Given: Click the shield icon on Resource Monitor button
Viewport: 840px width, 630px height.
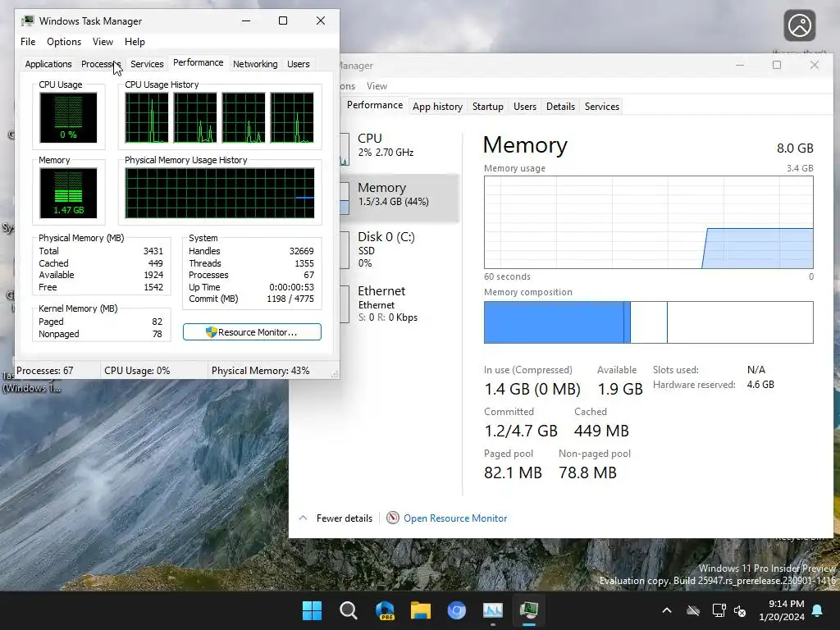Looking at the screenshot, I should point(211,332).
